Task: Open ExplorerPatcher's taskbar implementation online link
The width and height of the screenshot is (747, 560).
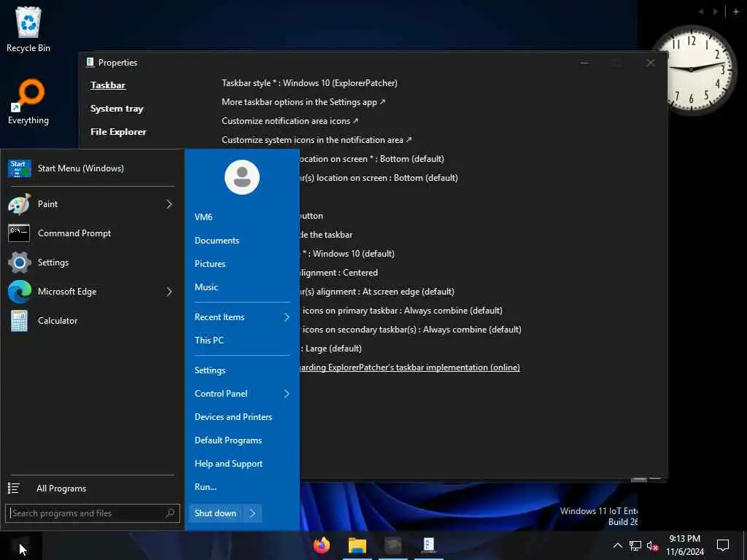Action: tap(410, 367)
